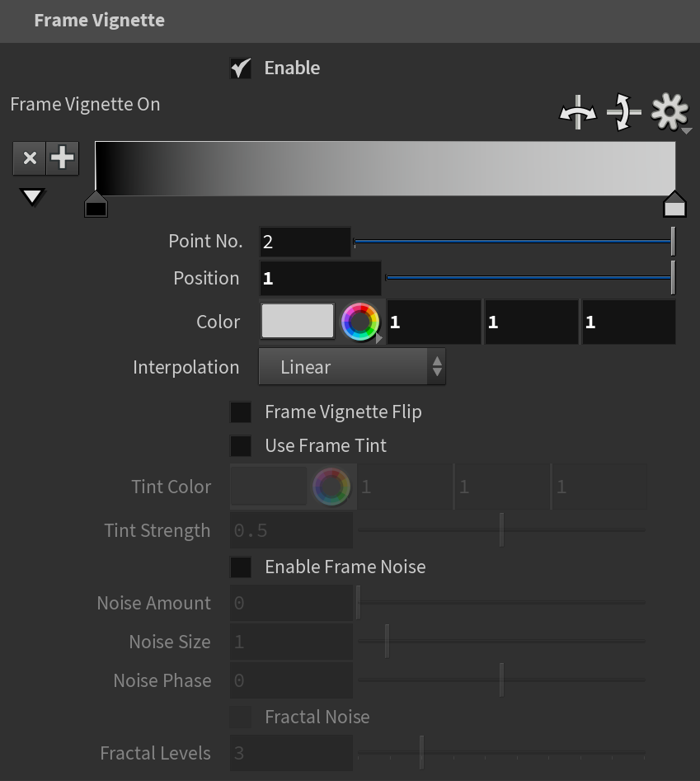Viewport: 700px width, 781px height.
Task: Collapse ramp controls with the triangle arrow
Action: tap(32, 196)
